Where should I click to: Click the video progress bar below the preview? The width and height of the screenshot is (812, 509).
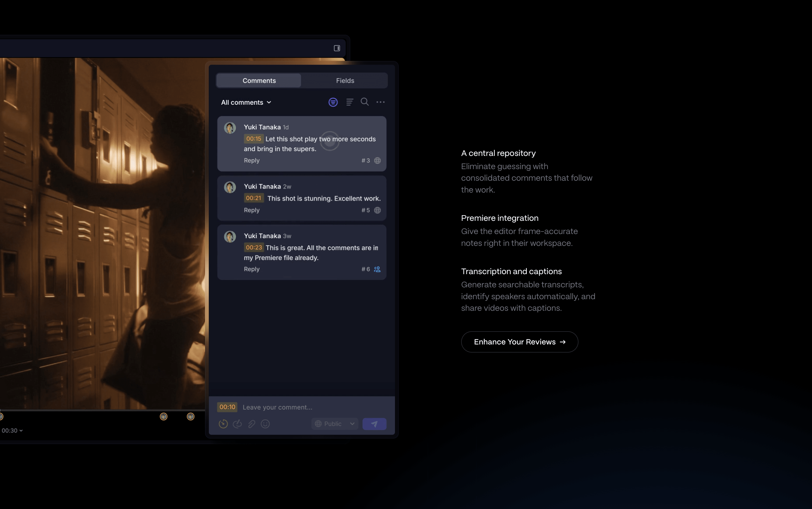(x=103, y=410)
